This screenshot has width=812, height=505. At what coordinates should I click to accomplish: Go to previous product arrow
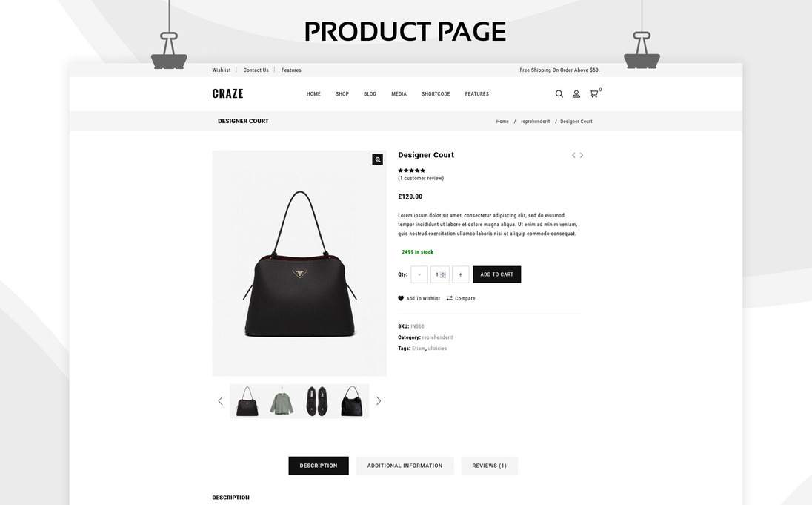tap(573, 155)
